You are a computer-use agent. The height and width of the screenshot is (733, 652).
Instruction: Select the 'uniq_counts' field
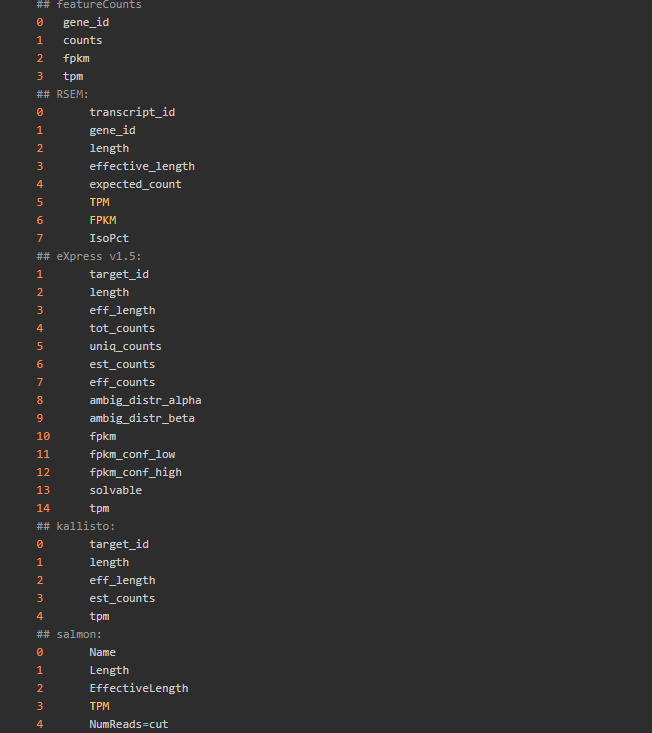[x=126, y=346]
